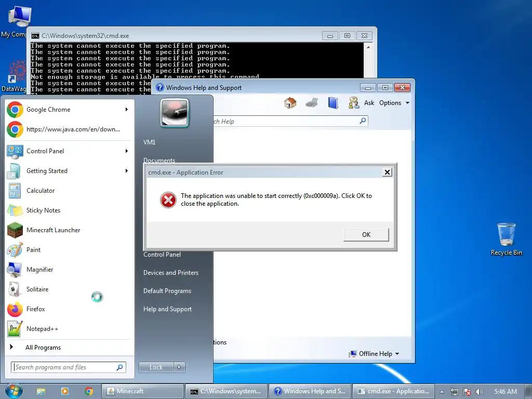Open the Options dropdown in Help
This screenshot has width=532, height=399.
[x=394, y=103]
